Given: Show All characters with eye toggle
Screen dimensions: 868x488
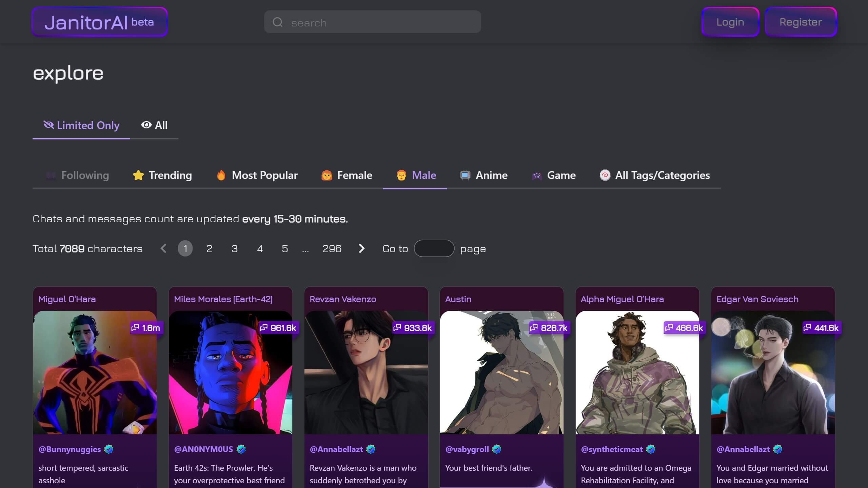Looking at the screenshot, I should 154,125.
